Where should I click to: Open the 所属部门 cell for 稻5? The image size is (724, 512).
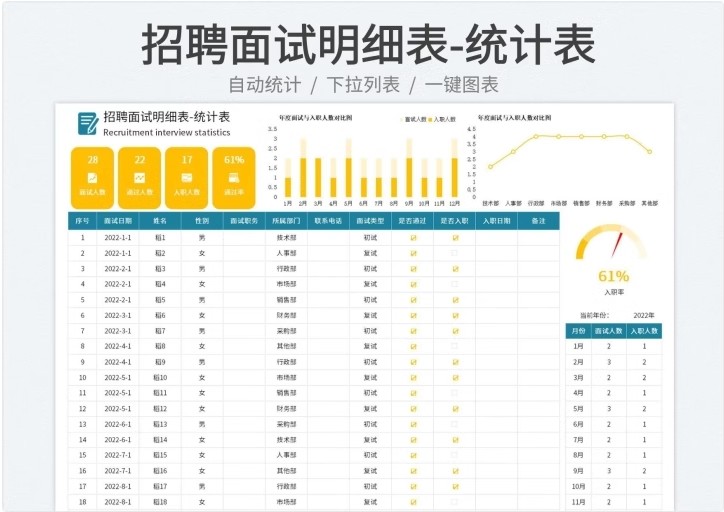coord(286,300)
